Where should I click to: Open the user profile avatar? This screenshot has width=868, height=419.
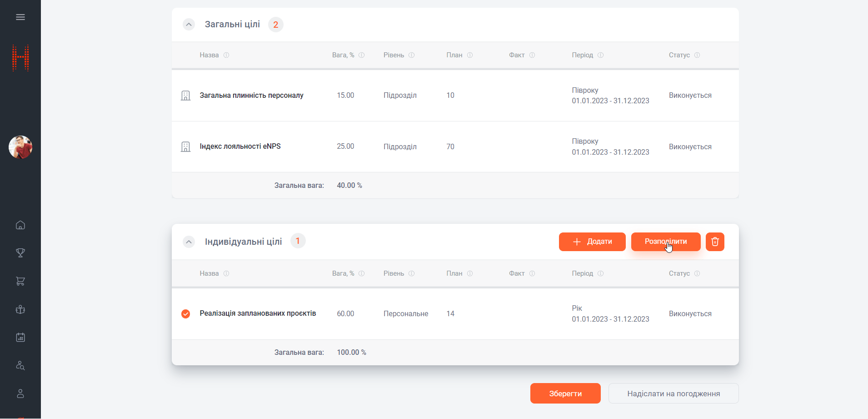tap(20, 147)
